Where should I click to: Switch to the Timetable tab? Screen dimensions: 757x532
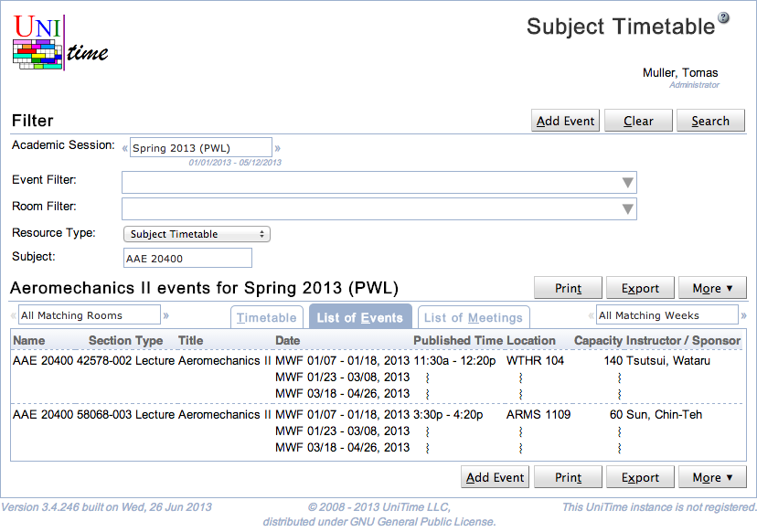point(266,317)
